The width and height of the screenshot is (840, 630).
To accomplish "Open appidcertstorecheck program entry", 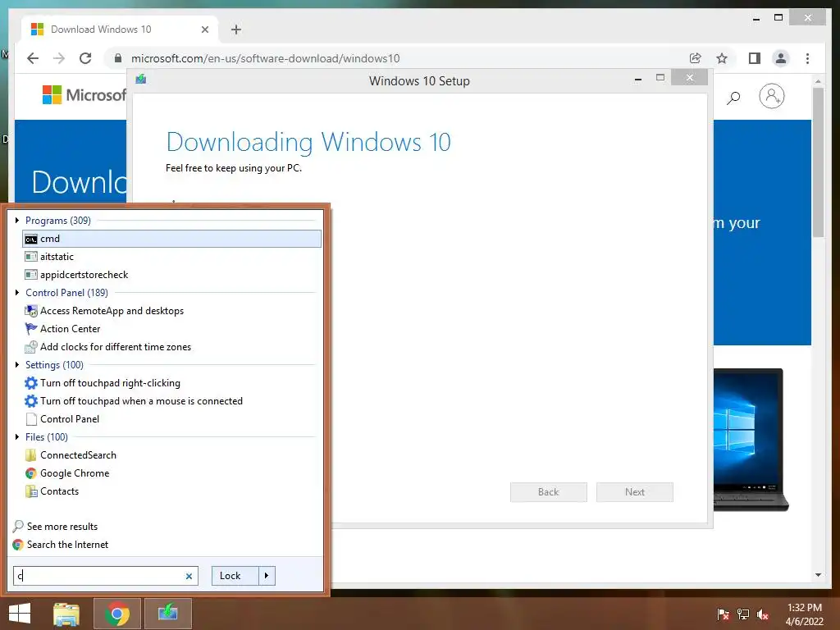I will [76, 275].
